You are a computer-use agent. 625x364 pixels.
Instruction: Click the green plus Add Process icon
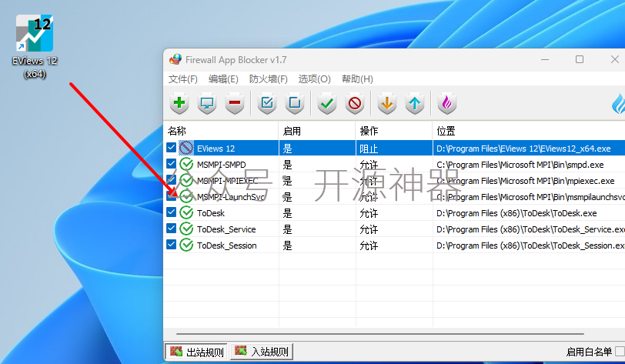[x=179, y=103]
